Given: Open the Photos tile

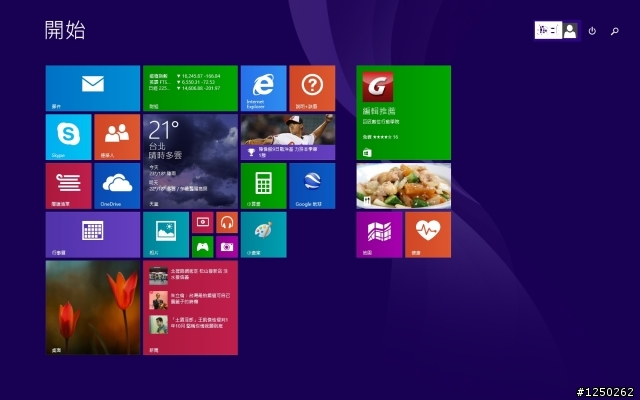Looking at the screenshot, I should [x=166, y=235].
